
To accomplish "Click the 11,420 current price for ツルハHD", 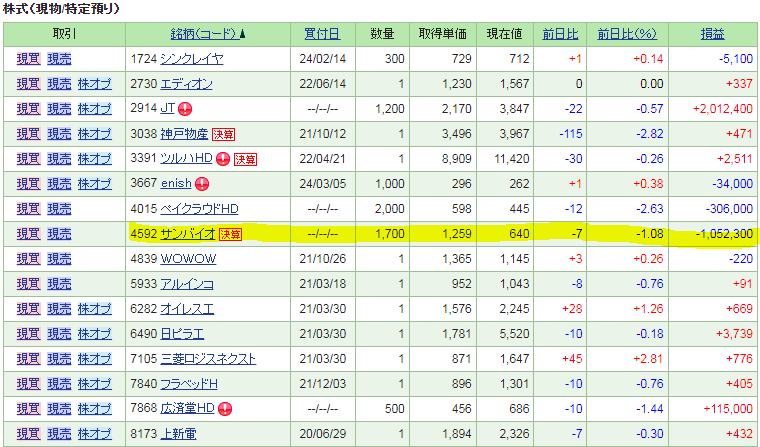I will tap(511, 159).
